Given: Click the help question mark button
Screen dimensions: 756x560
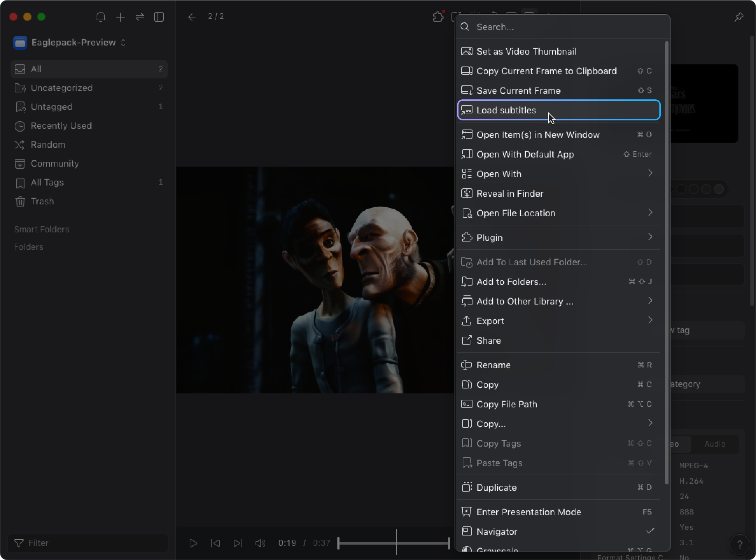Looking at the screenshot, I should pos(739,544).
